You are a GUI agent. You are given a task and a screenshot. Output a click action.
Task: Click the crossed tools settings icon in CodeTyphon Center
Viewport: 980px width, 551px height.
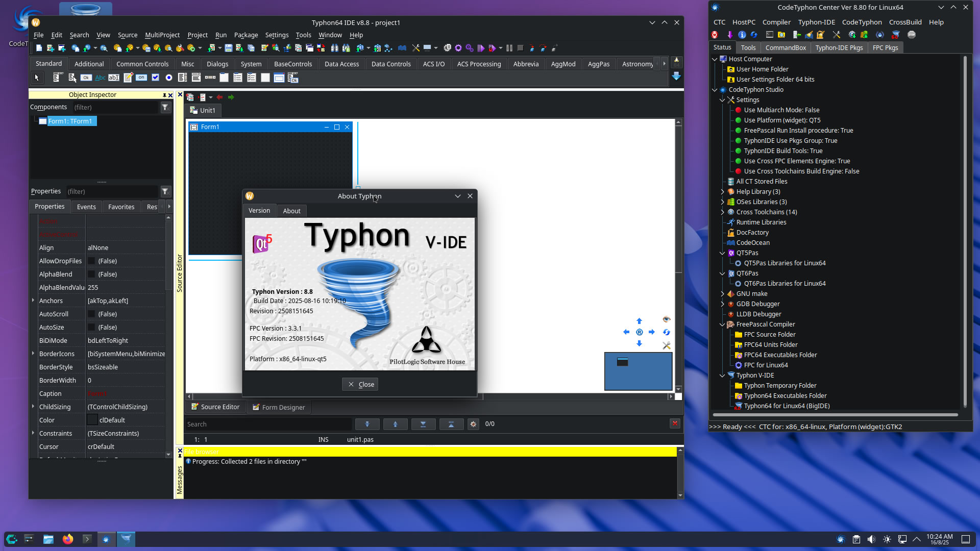pos(836,35)
